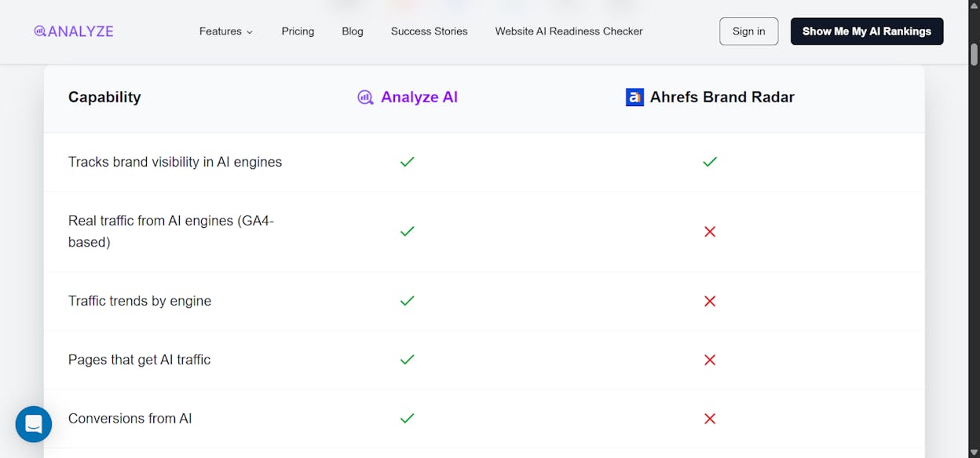Select 'Conversions from AI' text
Viewport: 980px width, 458px height.
click(130, 419)
